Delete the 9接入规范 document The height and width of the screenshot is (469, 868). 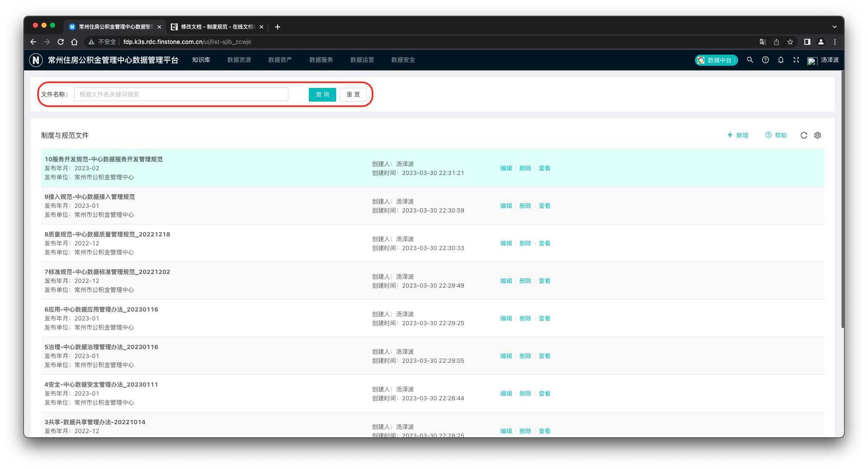click(525, 206)
